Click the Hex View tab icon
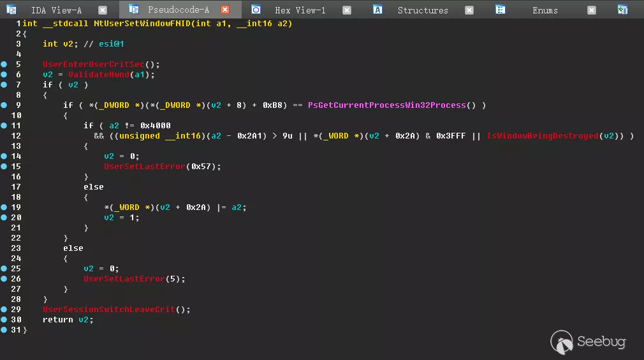The height and width of the screenshot is (360, 644). click(256, 10)
